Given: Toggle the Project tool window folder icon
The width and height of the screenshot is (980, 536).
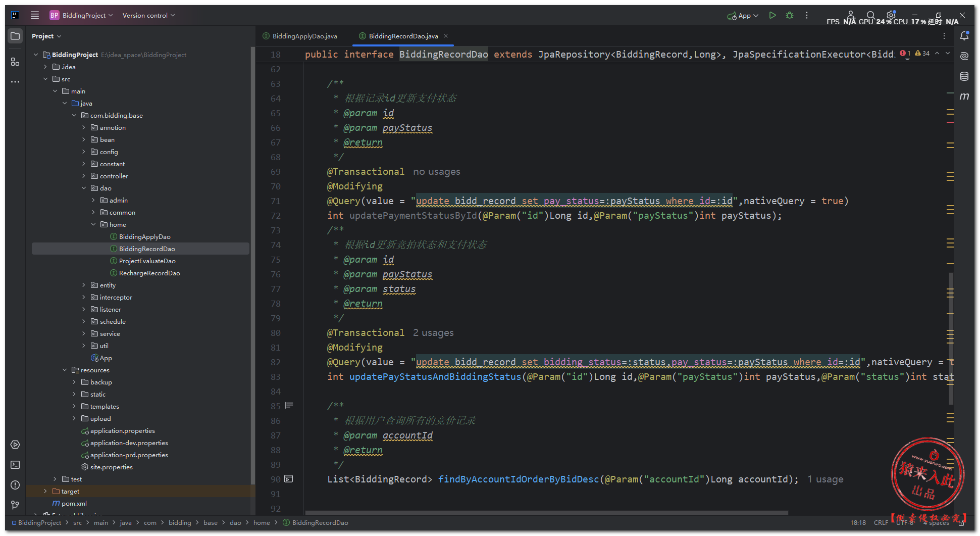Looking at the screenshot, I should [x=15, y=36].
